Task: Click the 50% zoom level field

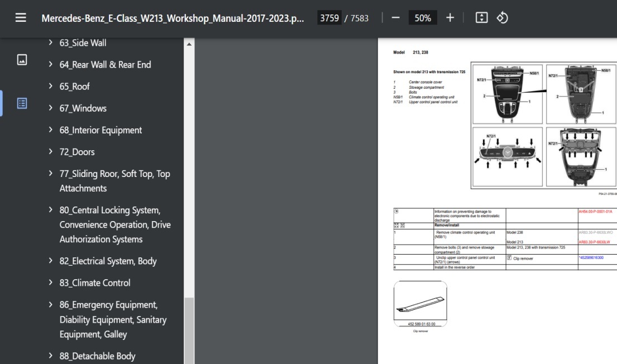Action: [x=423, y=18]
